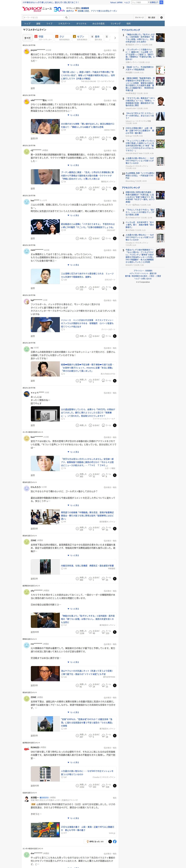Open settings via the gear icon
This screenshot has width=186, height=868.
[x=161, y=18]
